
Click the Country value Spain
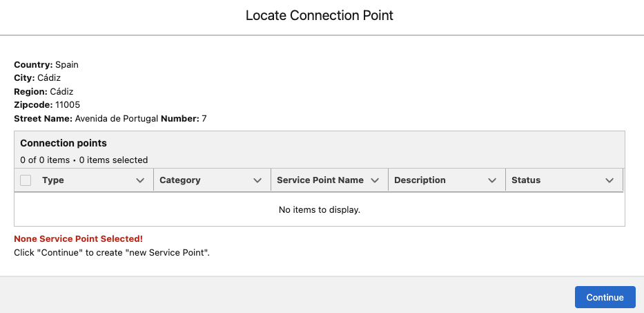click(67, 64)
